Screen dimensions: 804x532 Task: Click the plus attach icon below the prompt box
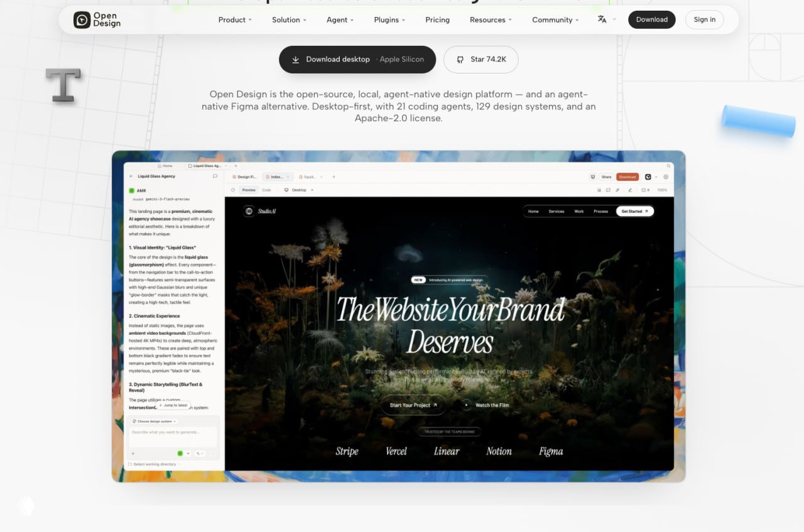click(x=133, y=453)
